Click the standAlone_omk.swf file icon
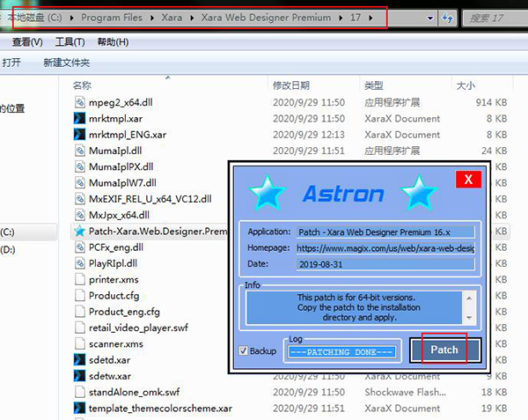Image resolution: width=528 pixels, height=420 pixels. [80, 392]
